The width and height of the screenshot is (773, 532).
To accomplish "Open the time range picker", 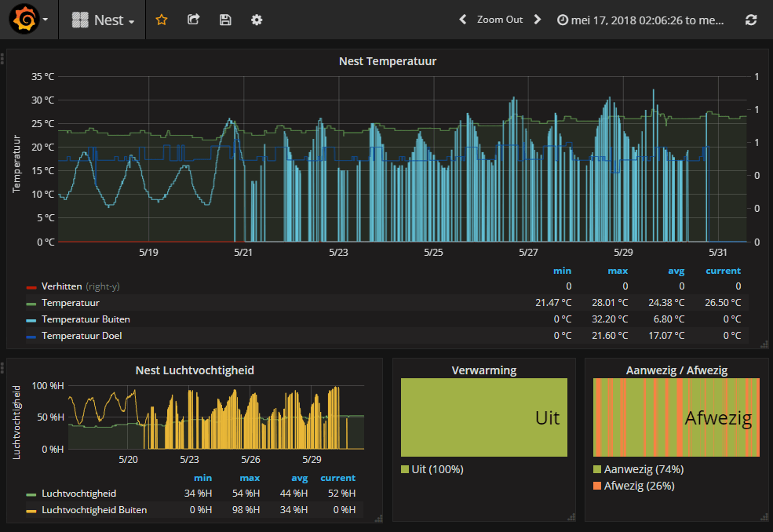I will click(x=640, y=20).
